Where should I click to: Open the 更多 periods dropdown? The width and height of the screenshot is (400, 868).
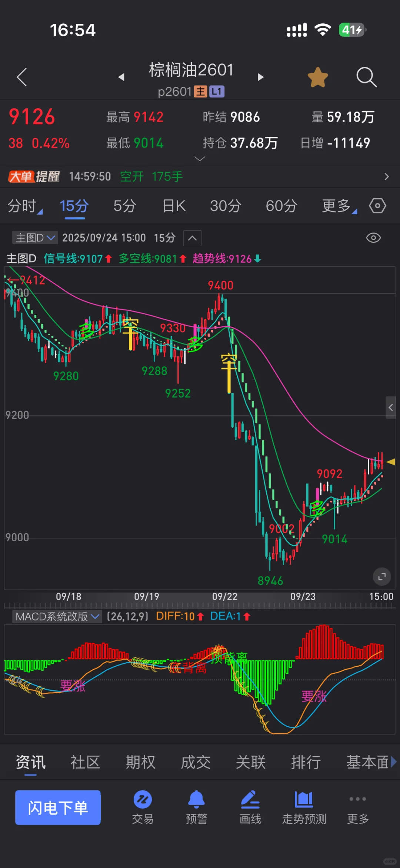coord(339,206)
